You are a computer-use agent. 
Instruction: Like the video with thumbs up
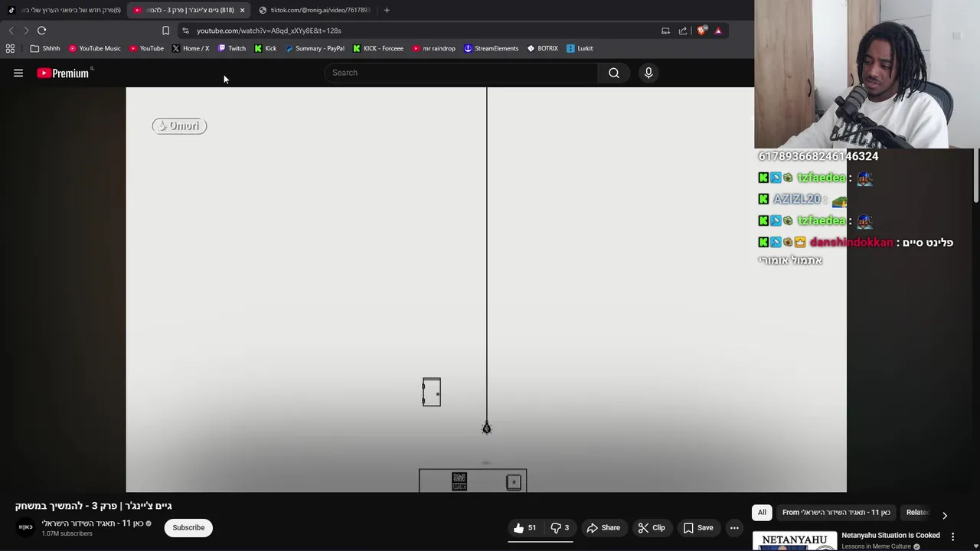click(525, 528)
